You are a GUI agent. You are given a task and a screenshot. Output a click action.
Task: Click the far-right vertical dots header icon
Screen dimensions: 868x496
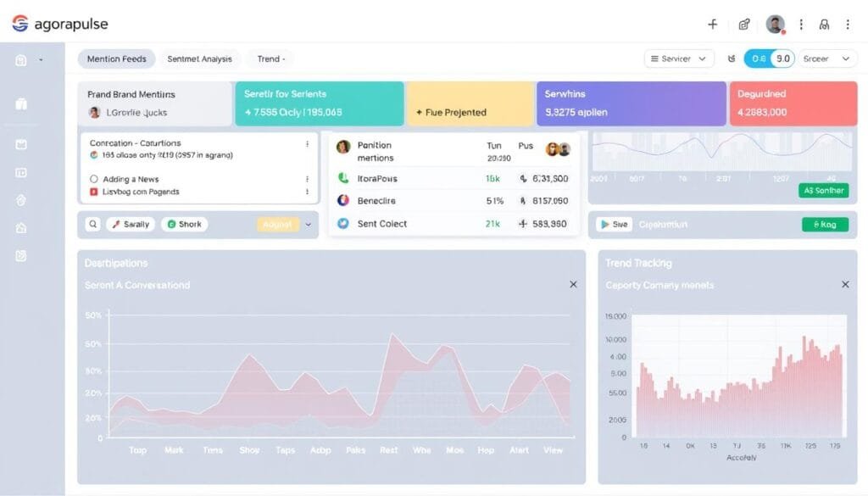(x=848, y=25)
